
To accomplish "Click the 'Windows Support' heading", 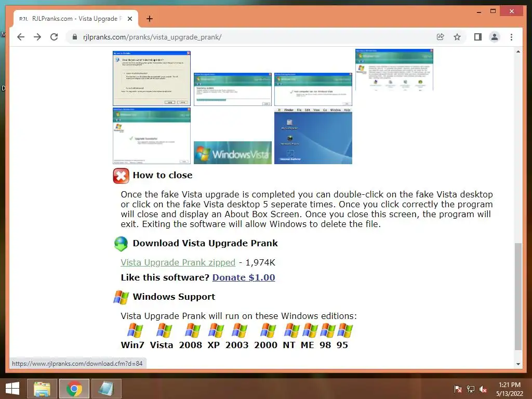I will coord(174,297).
